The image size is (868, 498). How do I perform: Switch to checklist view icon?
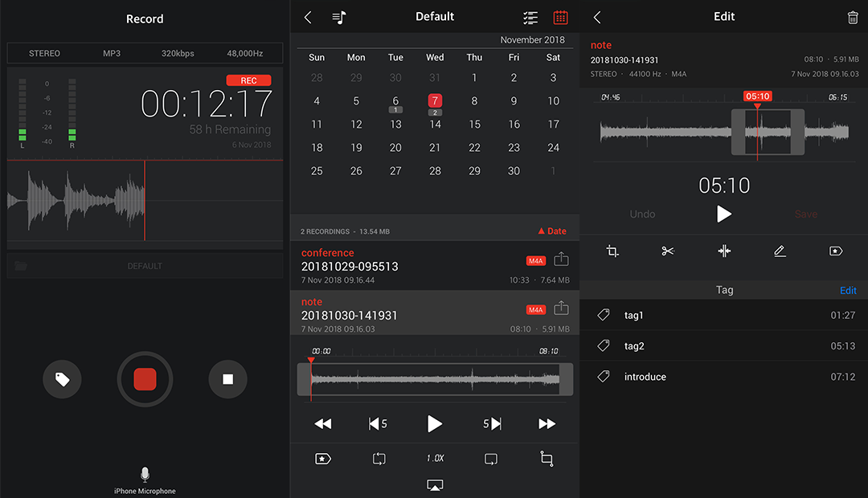pos(530,17)
